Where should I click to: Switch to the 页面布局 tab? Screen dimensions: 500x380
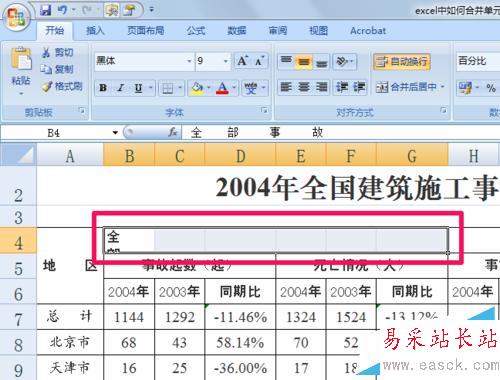tap(146, 31)
